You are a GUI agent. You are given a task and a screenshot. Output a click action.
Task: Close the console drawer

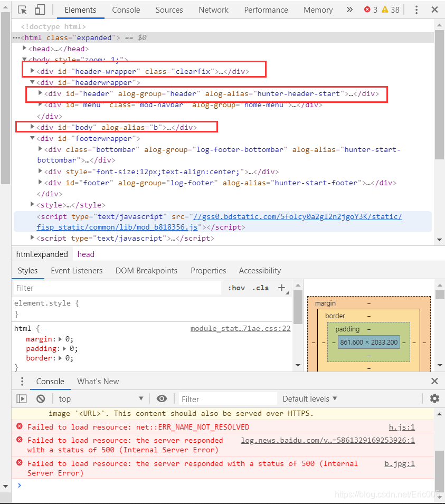pyautogui.click(x=434, y=381)
